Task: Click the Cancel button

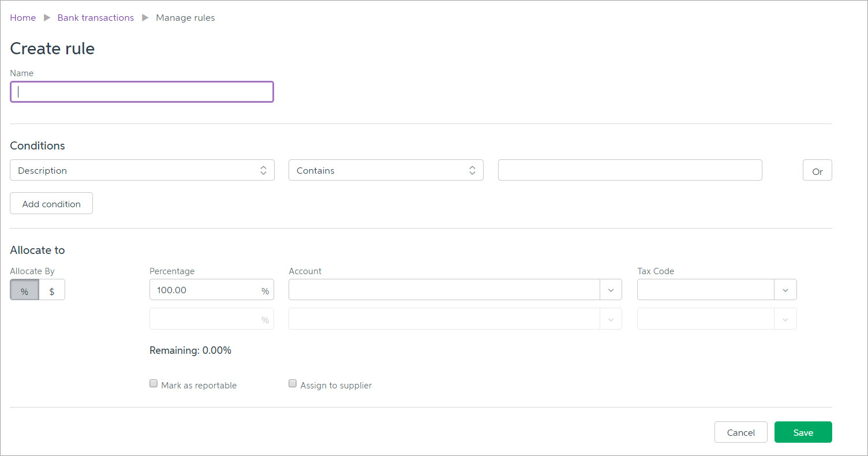Action: [741, 432]
